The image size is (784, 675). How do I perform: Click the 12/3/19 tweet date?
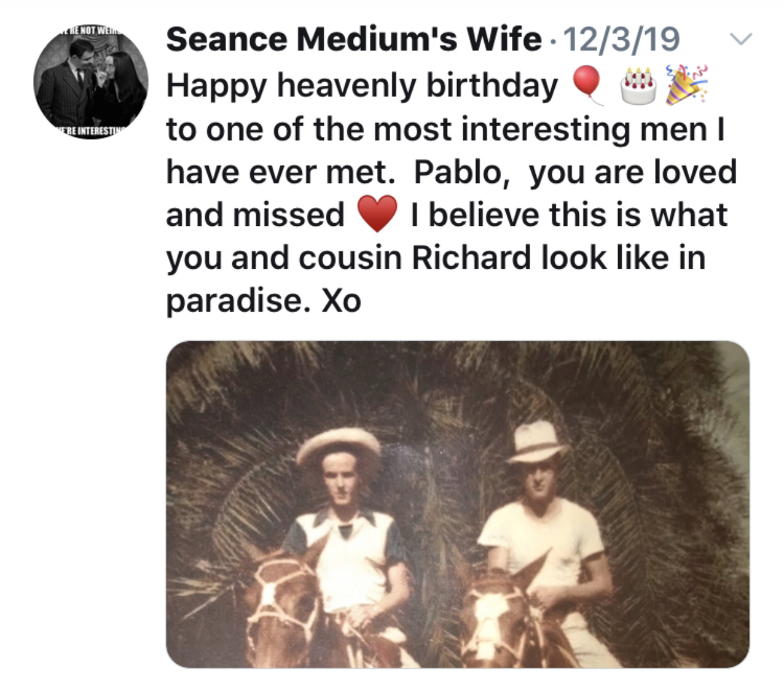click(x=621, y=39)
